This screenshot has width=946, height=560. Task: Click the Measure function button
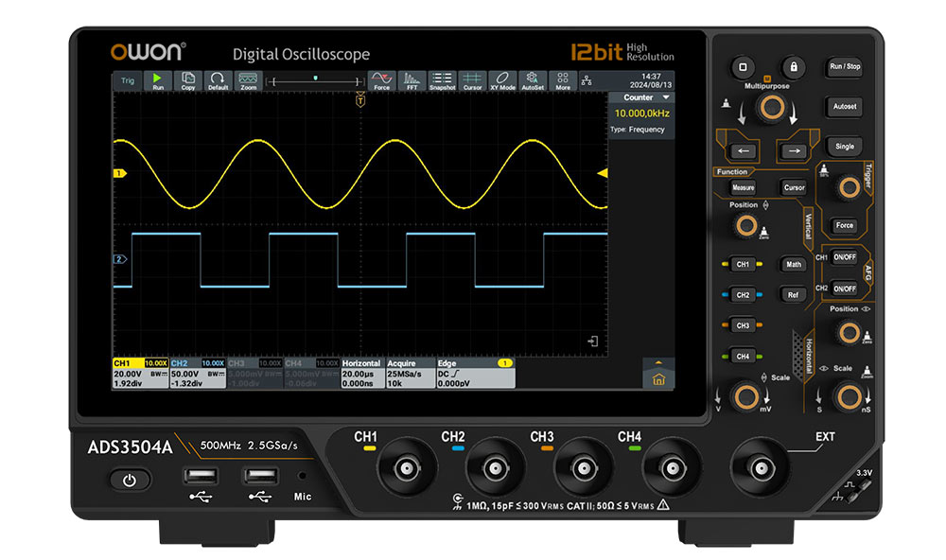coord(744,187)
